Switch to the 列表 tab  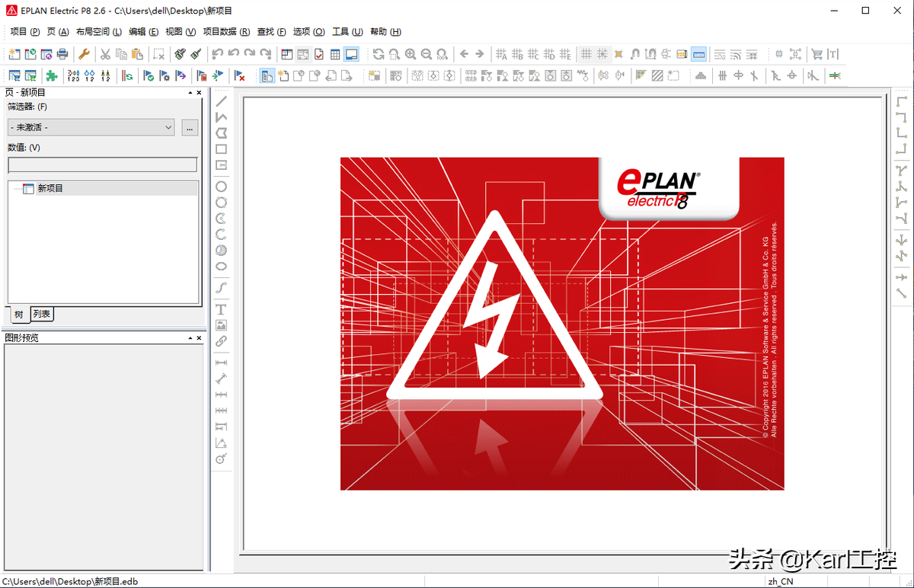click(x=42, y=314)
